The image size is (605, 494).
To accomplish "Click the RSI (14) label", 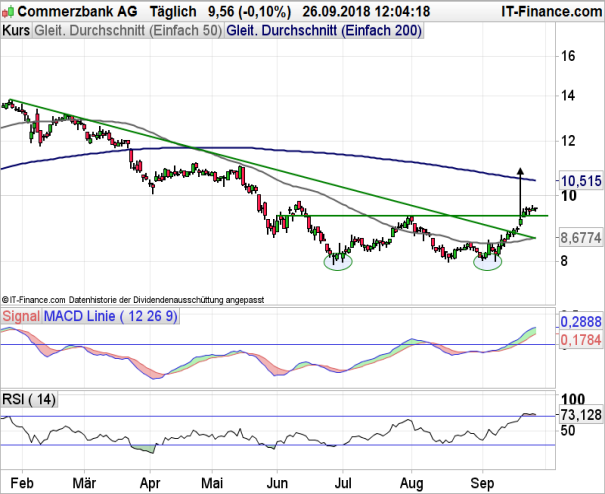I will [x=29, y=399].
